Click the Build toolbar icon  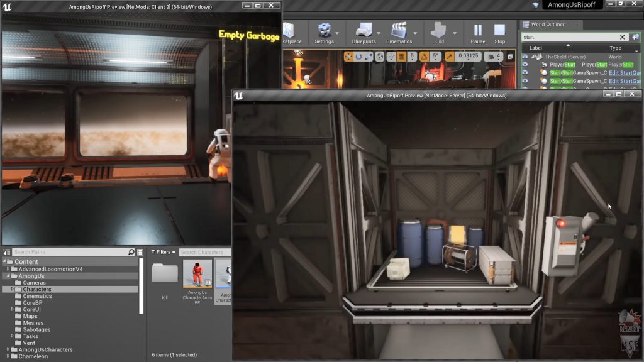click(x=438, y=33)
